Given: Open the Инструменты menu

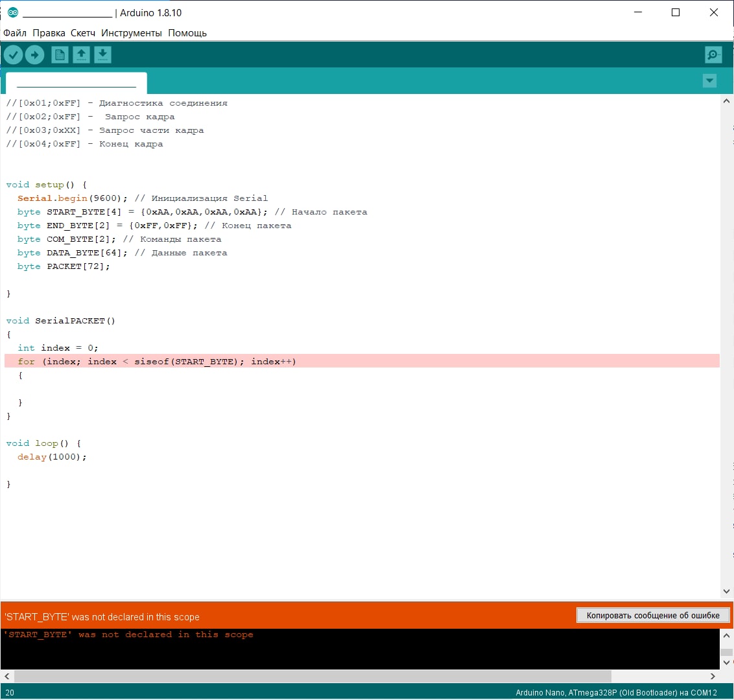Looking at the screenshot, I should 132,33.
